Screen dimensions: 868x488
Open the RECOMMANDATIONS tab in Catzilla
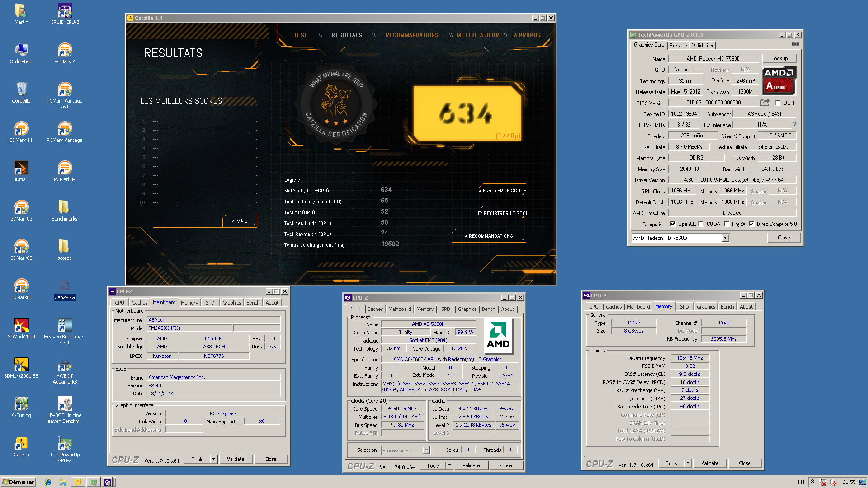coord(412,35)
